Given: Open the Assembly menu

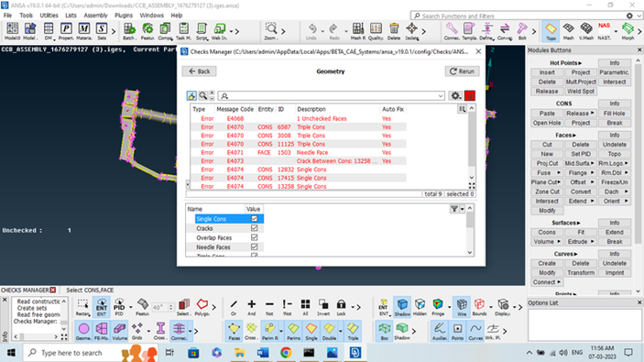Looking at the screenshot, I should [x=95, y=16].
